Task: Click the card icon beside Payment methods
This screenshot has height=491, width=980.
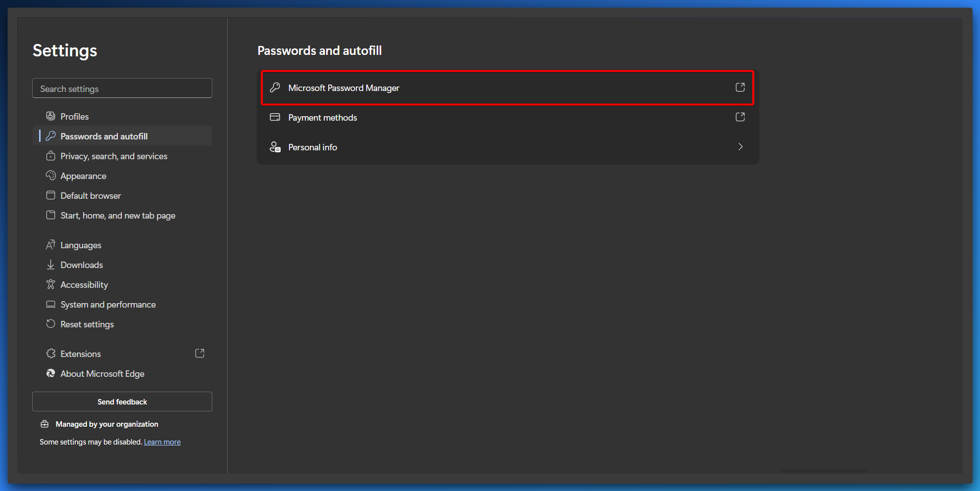Action: [x=275, y=117]
